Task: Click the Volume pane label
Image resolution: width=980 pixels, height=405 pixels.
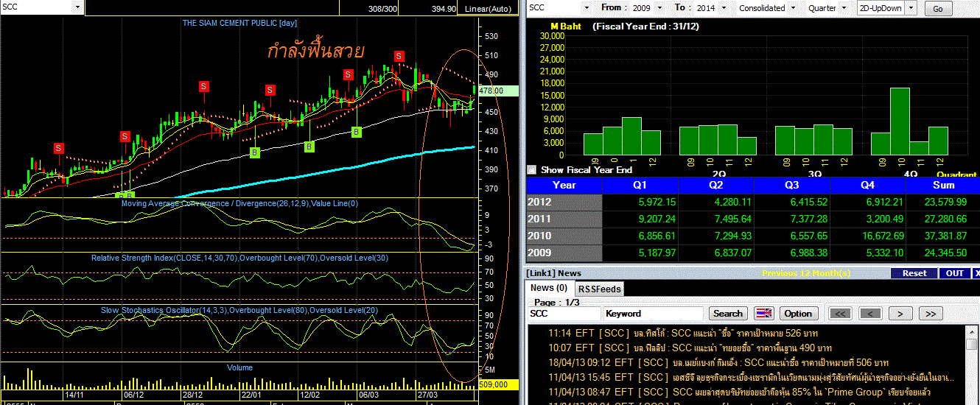Action: (239, 367)
